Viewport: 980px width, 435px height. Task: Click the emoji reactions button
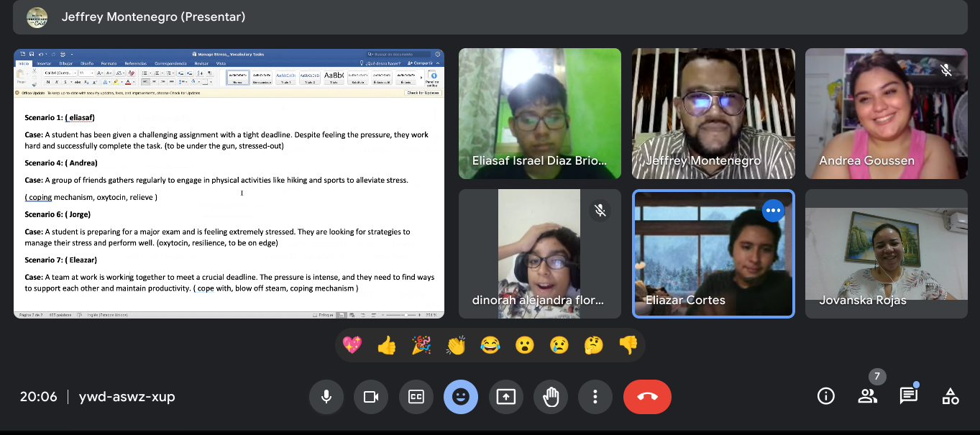pyautogui.click(x=461, y=397)
